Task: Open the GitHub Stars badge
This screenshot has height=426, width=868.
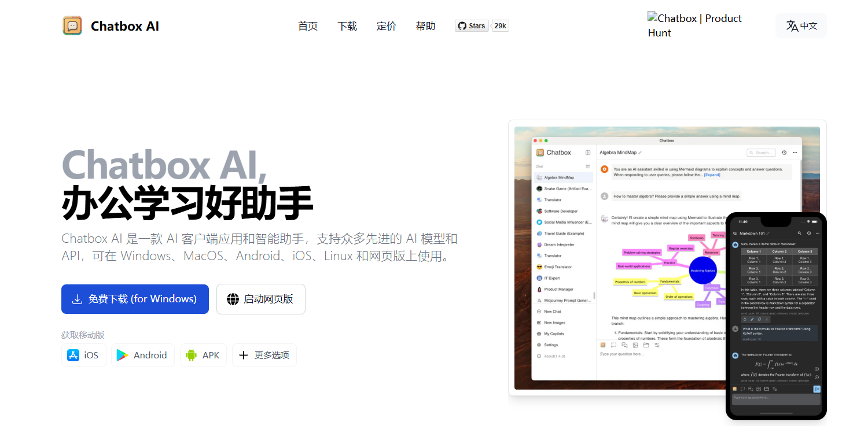Action: pos(472,26)
